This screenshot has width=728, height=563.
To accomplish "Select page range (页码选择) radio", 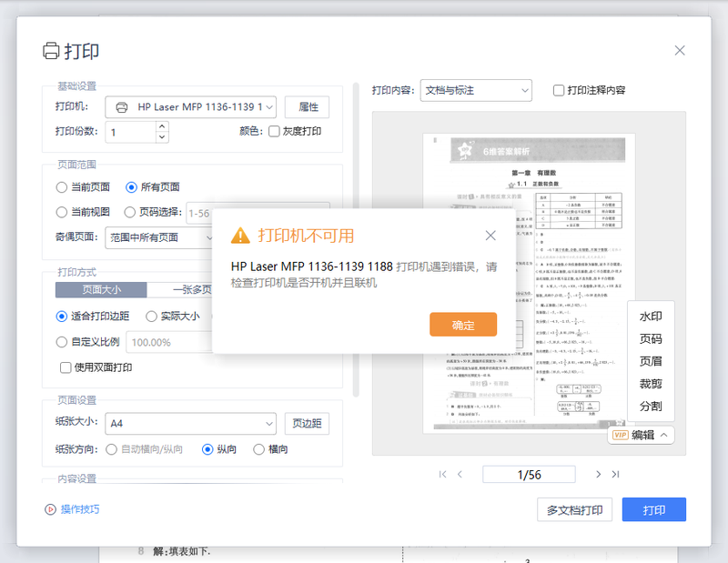I will point(129,212).
